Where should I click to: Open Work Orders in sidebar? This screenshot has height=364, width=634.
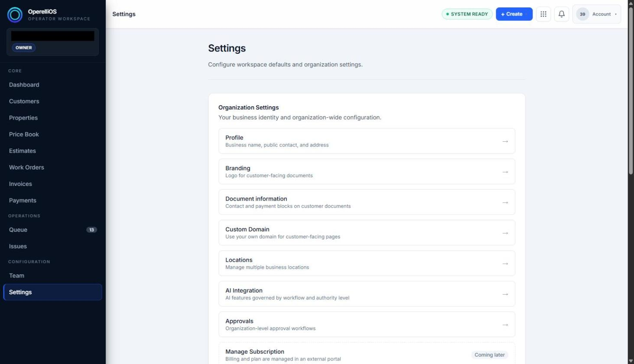(x=52, y=167)
